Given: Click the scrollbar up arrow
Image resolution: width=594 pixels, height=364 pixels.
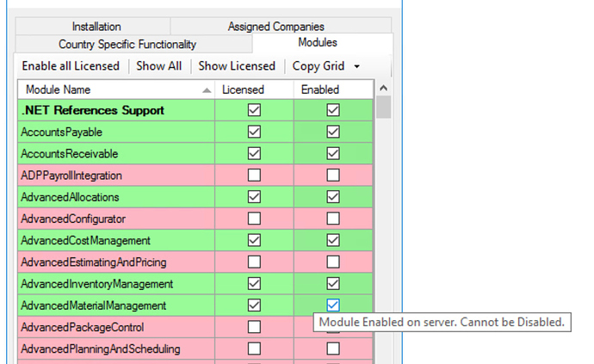Looking at the screenshot, I should (383, 89).
